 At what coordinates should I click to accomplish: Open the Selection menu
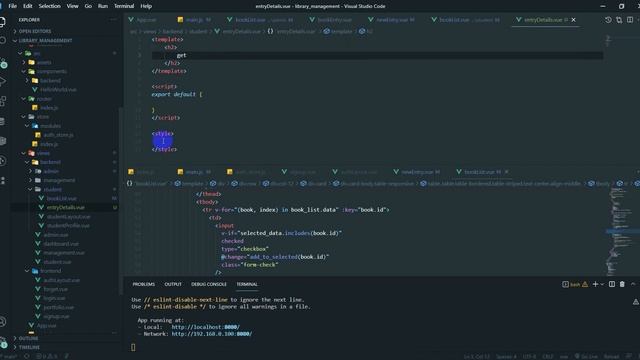point(49,6)
